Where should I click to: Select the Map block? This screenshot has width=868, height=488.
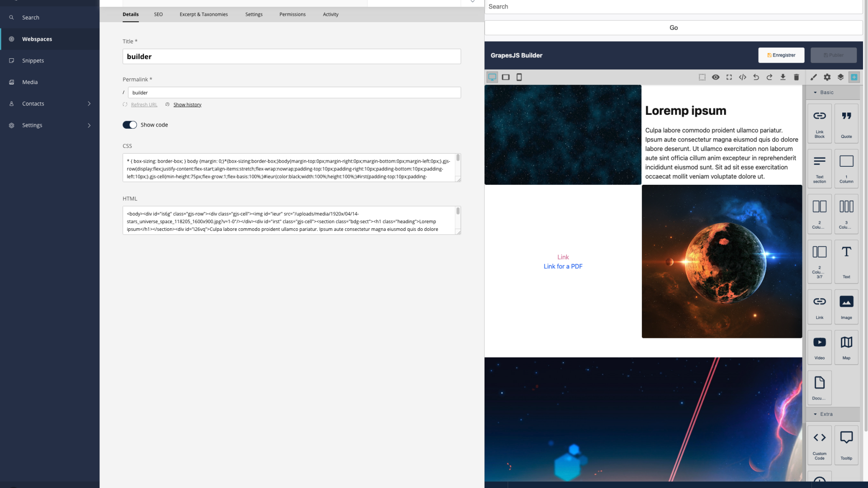(x=846, y=347)
